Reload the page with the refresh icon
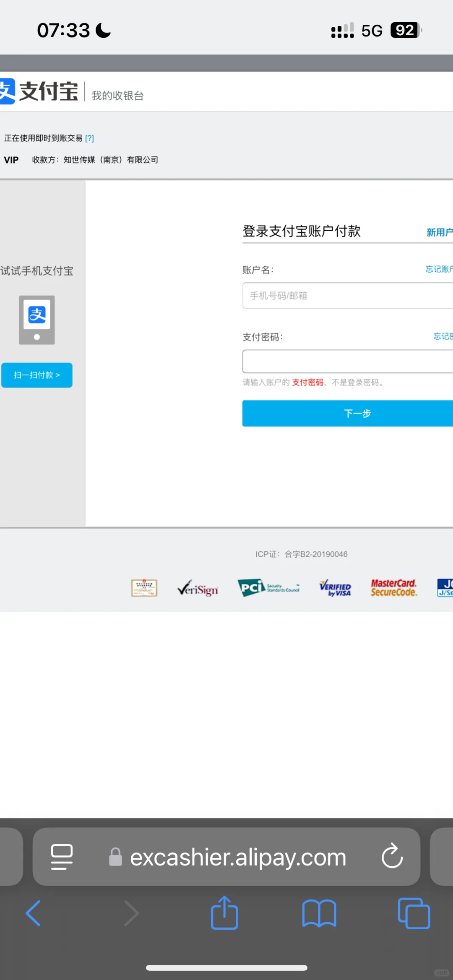453x980 pixels. 392,856
